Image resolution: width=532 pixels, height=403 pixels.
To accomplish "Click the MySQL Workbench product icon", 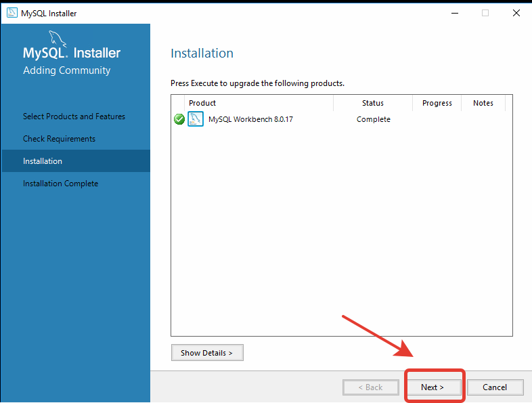I will (196, 119).
